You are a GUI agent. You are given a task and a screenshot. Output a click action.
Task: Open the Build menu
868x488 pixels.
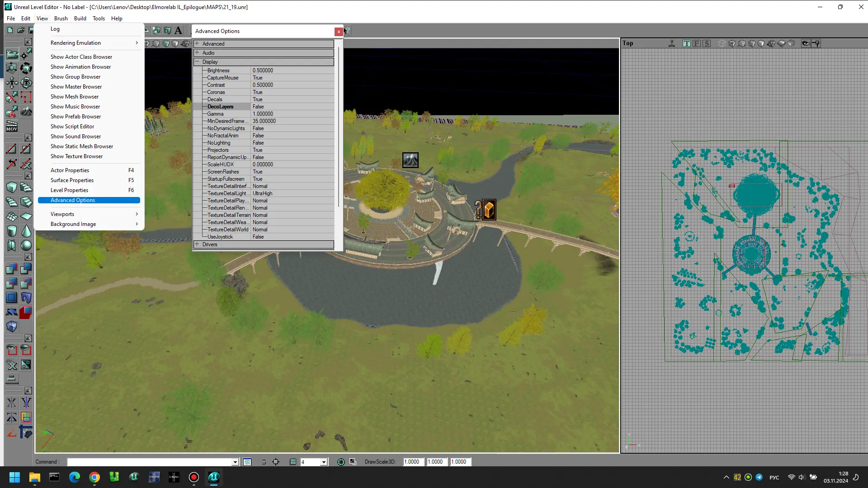pos(80,19)
